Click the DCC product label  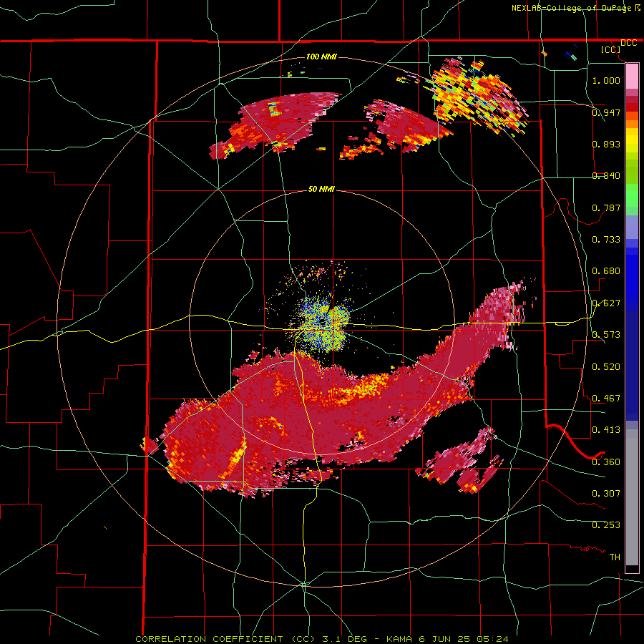(x=628, y=43)
